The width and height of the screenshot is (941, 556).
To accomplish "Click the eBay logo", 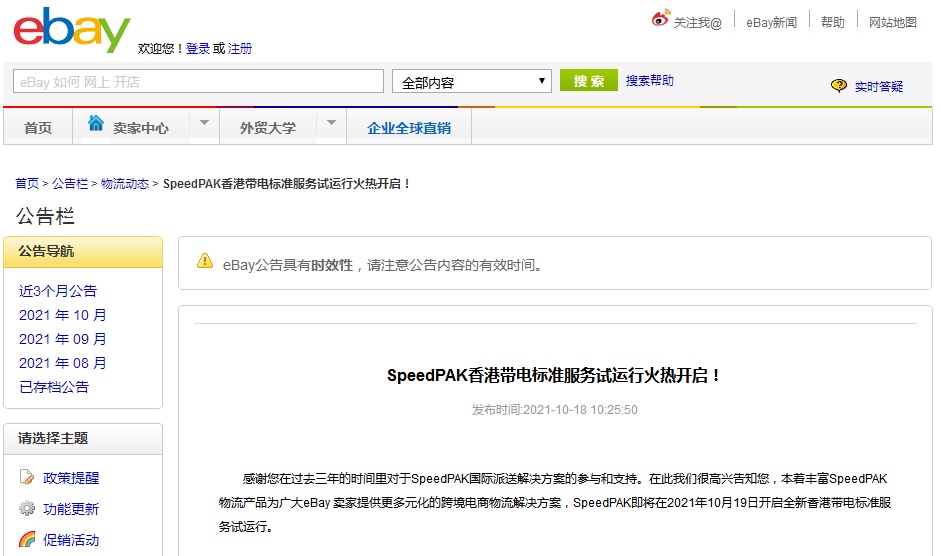I will pyautogui.click(x=71, y=30).
